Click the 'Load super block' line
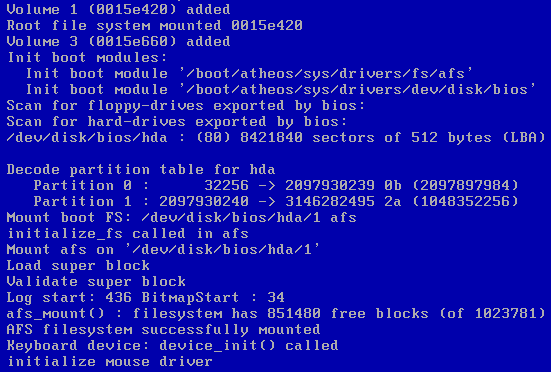The image size is (551, 372). tap(78, 266)
